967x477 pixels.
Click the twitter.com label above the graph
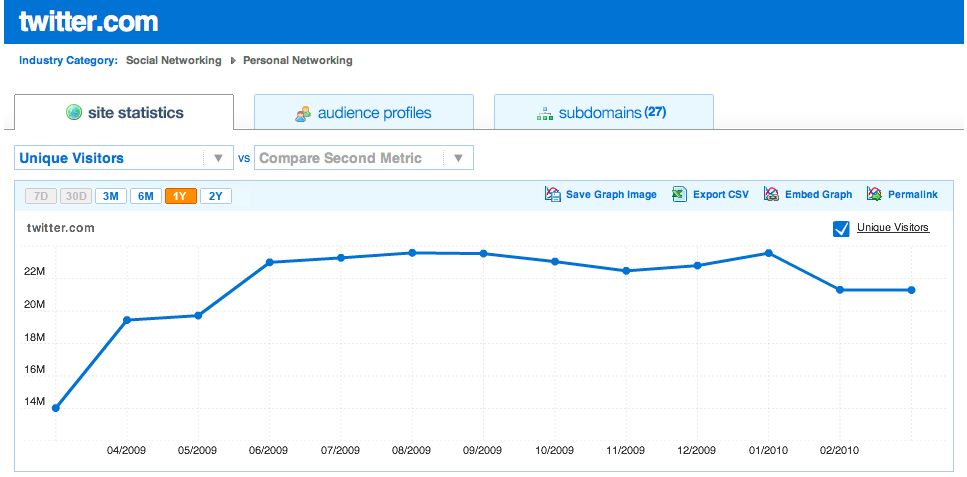(60, 228)
